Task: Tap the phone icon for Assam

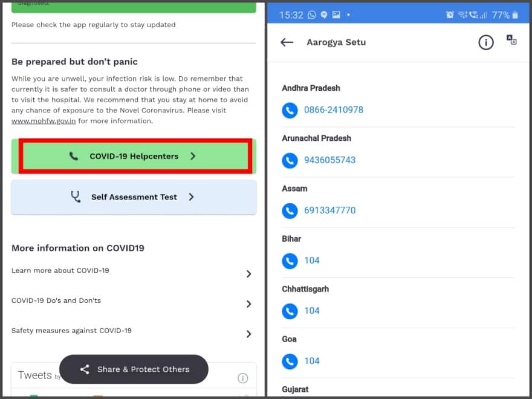Action: coord(290,211)
